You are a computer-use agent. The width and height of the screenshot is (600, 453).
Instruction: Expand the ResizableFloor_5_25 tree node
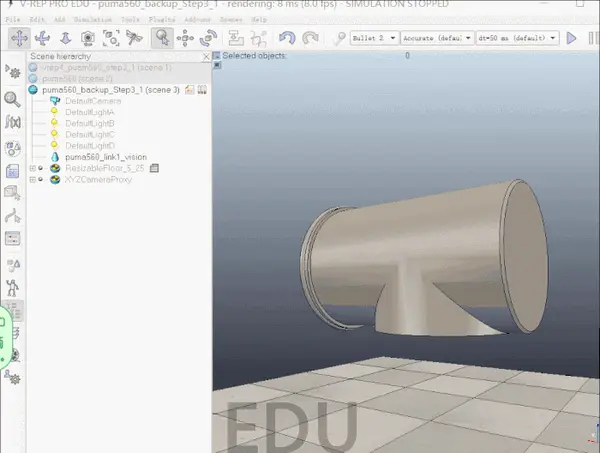click(x=33, y=168)
